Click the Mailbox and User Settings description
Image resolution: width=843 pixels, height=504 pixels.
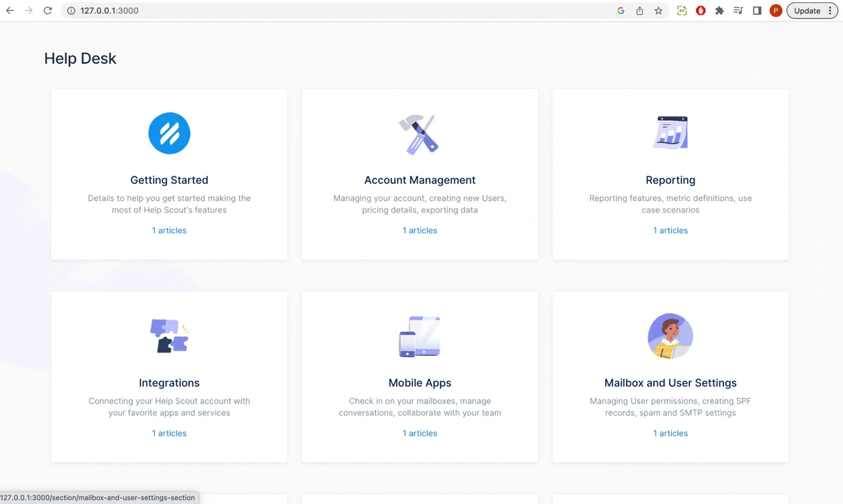point(670,406)
